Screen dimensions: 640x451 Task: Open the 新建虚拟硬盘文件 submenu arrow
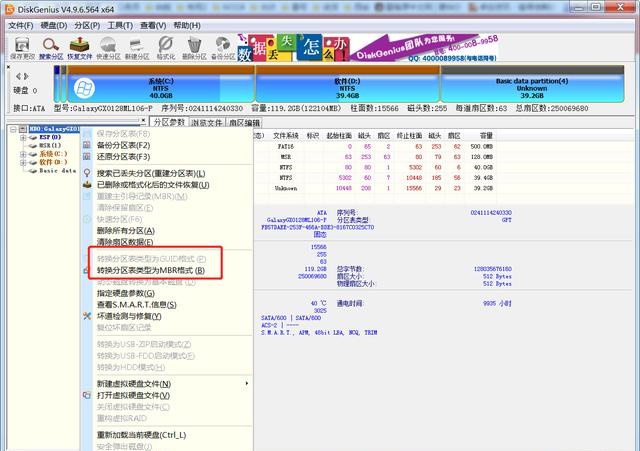coord(246,384)
